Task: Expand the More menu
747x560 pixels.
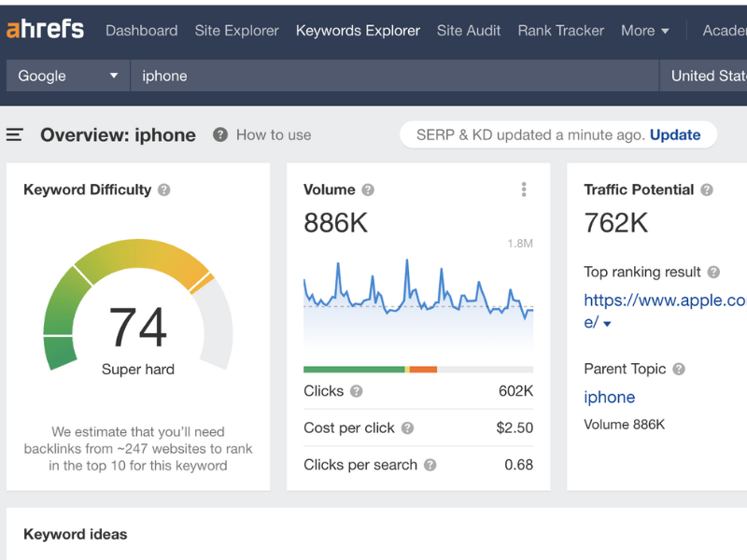Action: 644,31
